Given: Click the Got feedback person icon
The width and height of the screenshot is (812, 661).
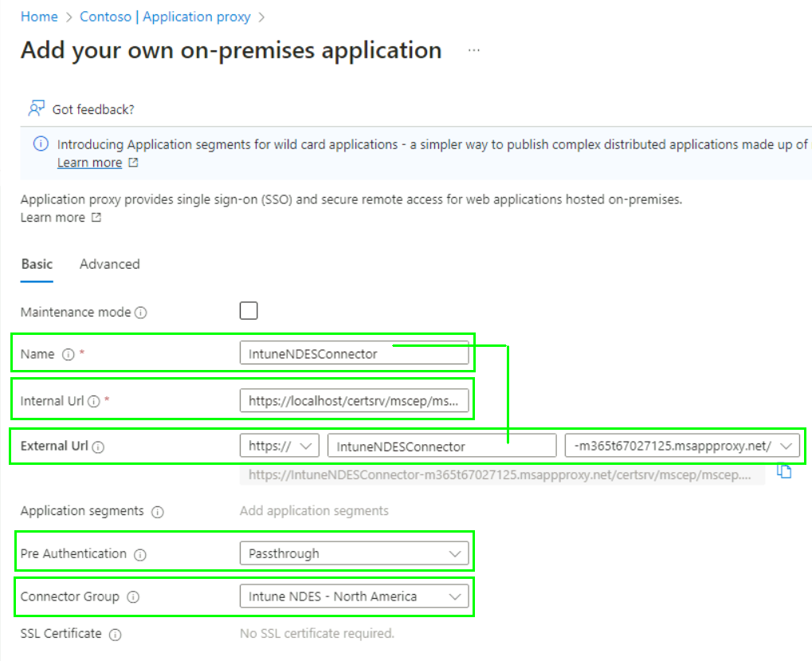Looking at the screenshot, I should pyautogui.click(x=37, y=108).
